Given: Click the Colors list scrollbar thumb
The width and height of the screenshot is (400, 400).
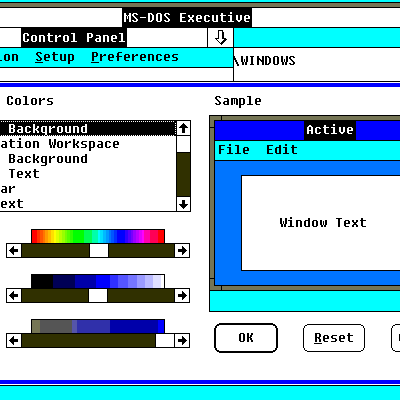Looking at the screenshot, I should 183,144.
